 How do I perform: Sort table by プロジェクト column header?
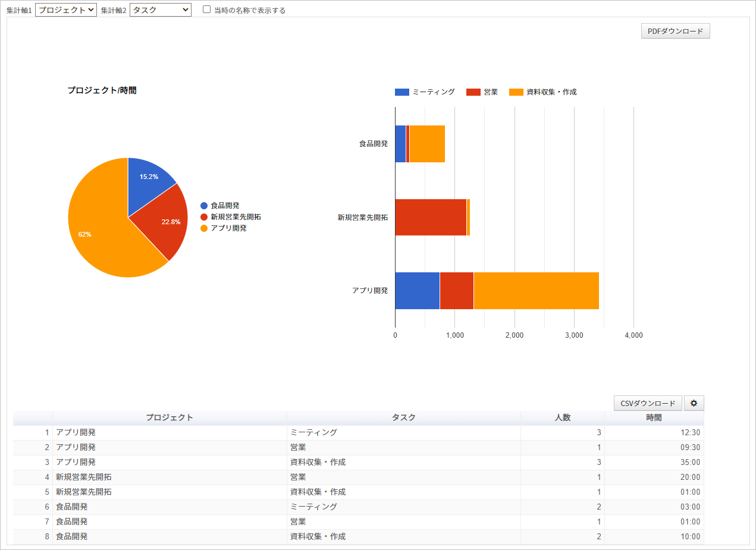170,417
